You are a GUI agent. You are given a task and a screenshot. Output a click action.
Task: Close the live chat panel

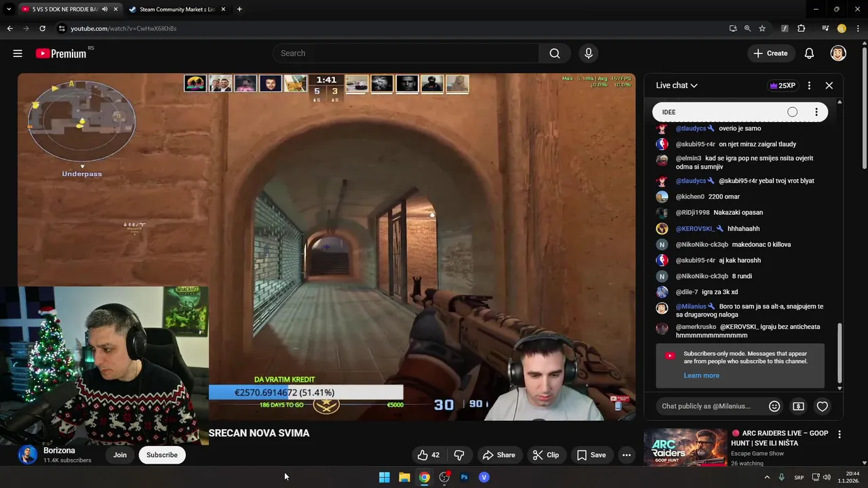[x=829, y=85]
